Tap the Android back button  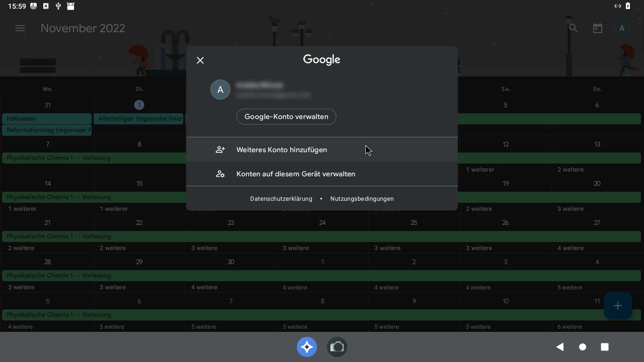pyautogui.click(x=560, y=347)
